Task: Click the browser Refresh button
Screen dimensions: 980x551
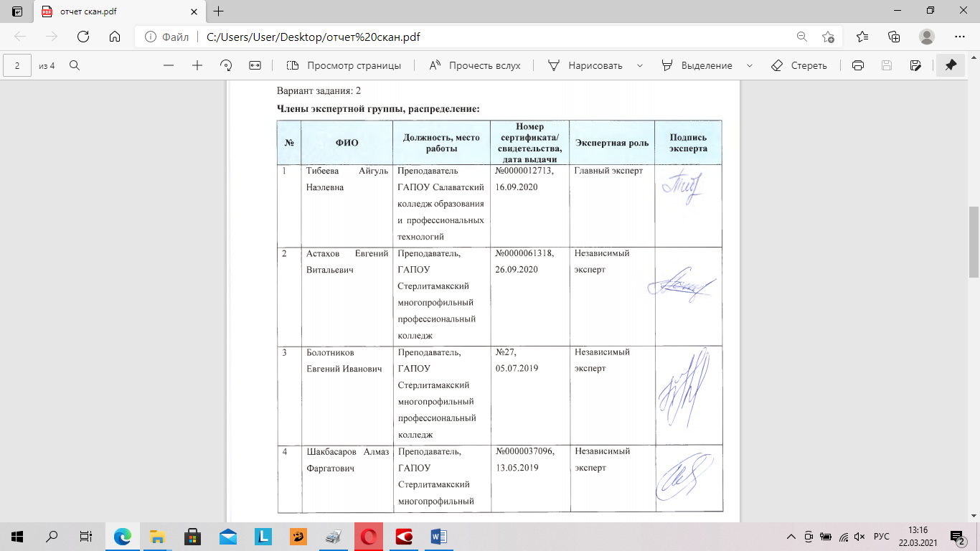Action: click(83, 37)
